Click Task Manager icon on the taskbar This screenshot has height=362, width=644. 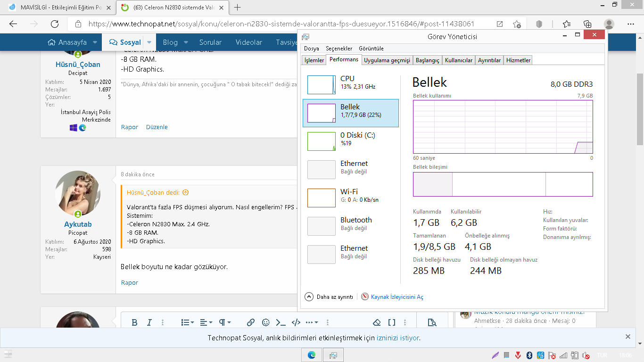[333, 355]
